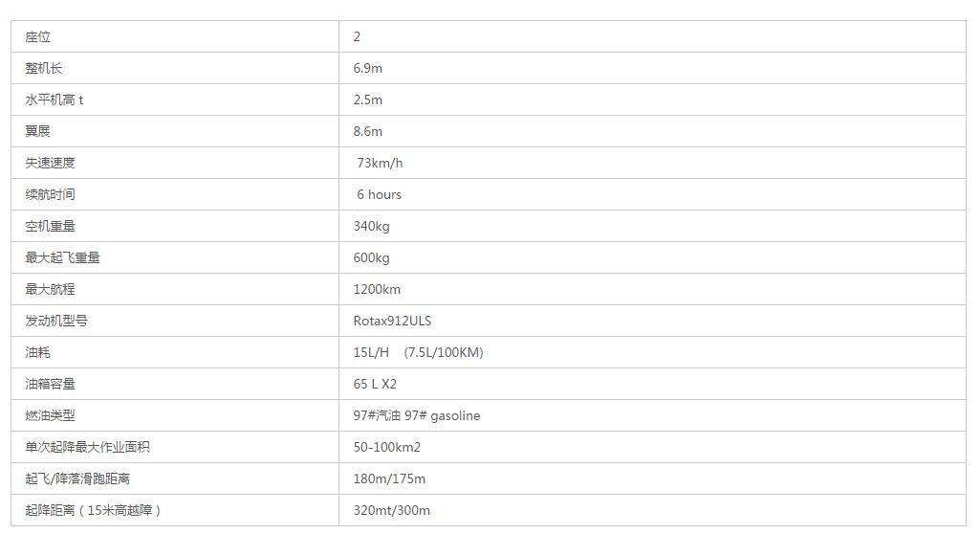Select the 600kg max takeoff weight

371,257
